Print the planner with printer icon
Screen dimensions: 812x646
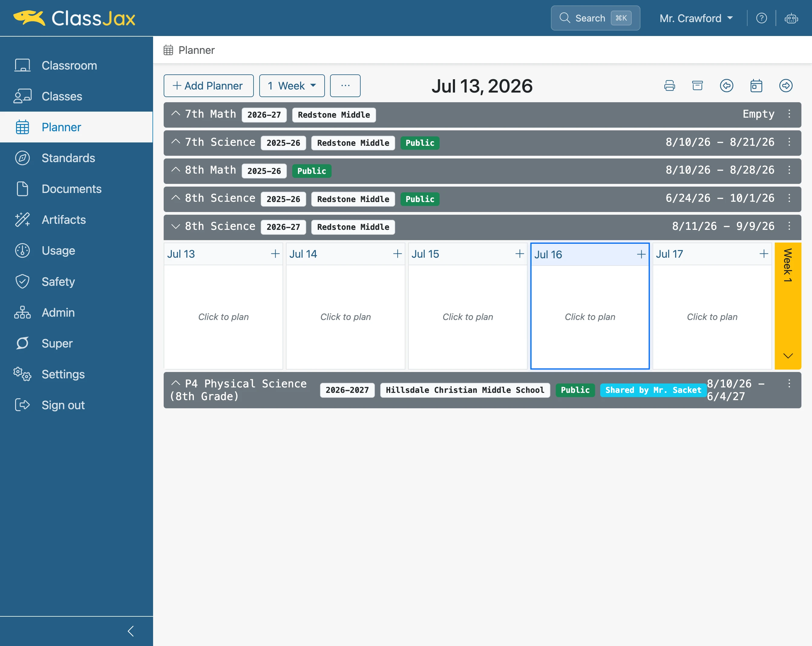pyautogui.click(x=669, y=86)
